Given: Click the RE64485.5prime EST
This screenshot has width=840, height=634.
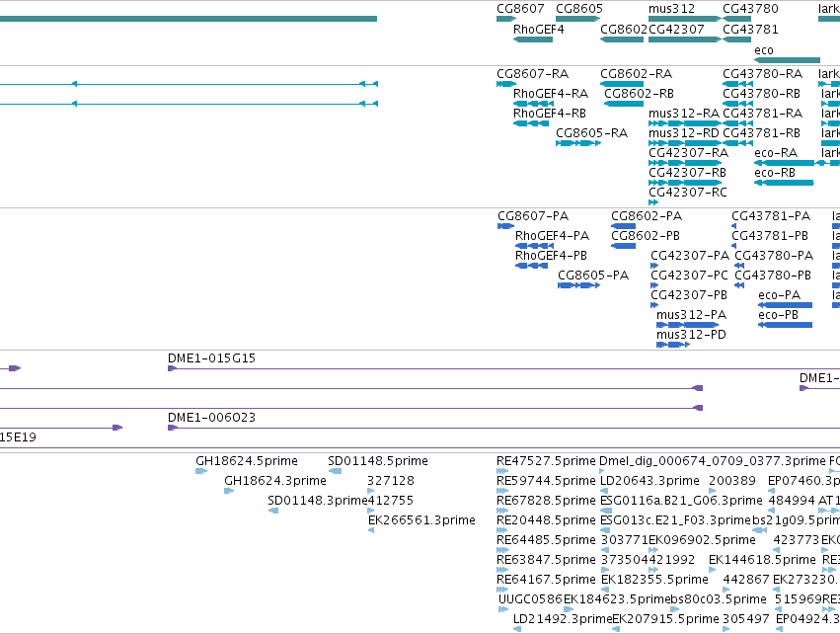Looking at the screenshot, I should (x=502, y=550).
